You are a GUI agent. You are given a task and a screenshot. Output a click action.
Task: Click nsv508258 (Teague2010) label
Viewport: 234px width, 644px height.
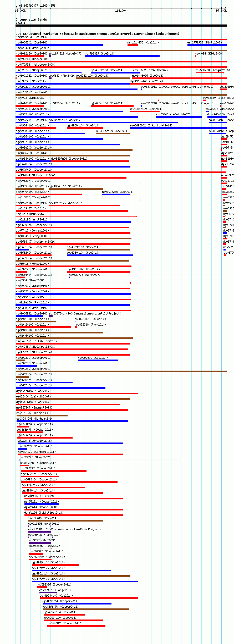pos(213,70)
